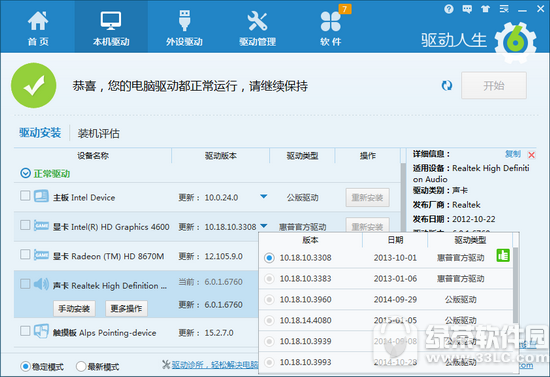Click the 开始 button
Viewport: 550px width, 377px height.
click(x=494, y=86)
